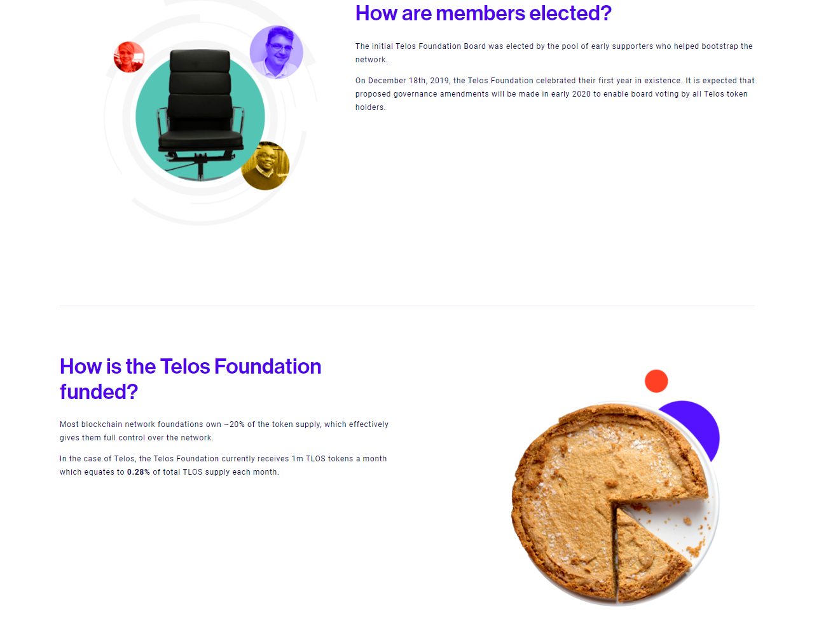Image resolution: width=840 pixels, height=617 pixels.
Task: Click the "How is the Telos Foundation funded?" heading
Action: [x=190, y=379]
